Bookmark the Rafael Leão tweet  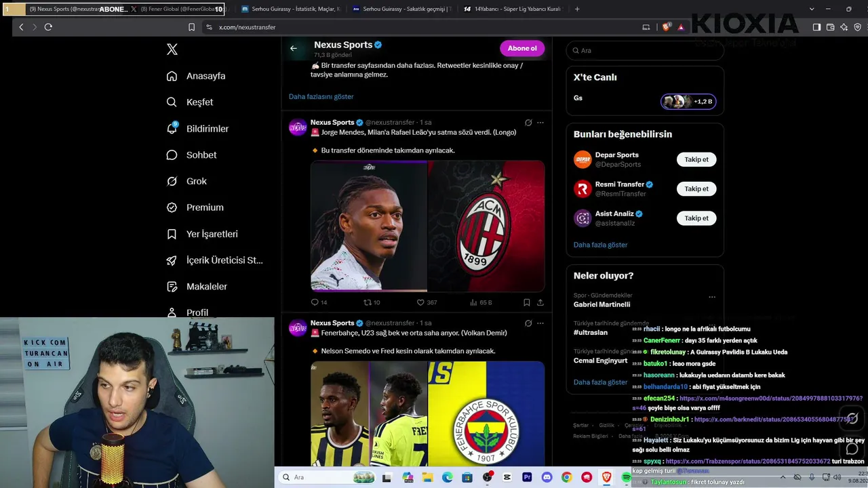526,302
